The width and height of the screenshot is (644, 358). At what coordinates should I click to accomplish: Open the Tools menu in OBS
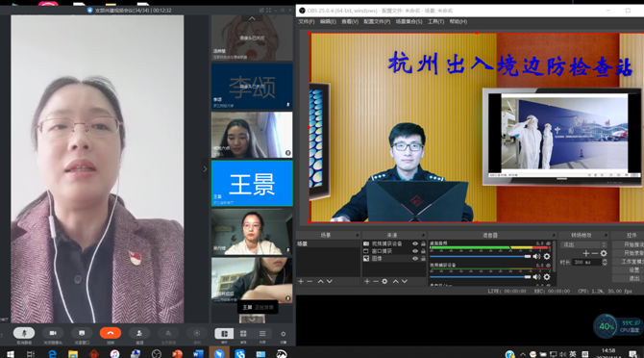[x=435, y=22]
